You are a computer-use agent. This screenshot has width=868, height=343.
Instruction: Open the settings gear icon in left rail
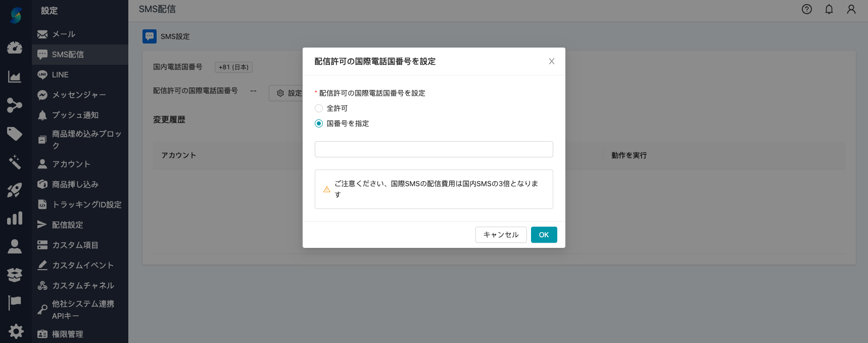click(16, 331)
